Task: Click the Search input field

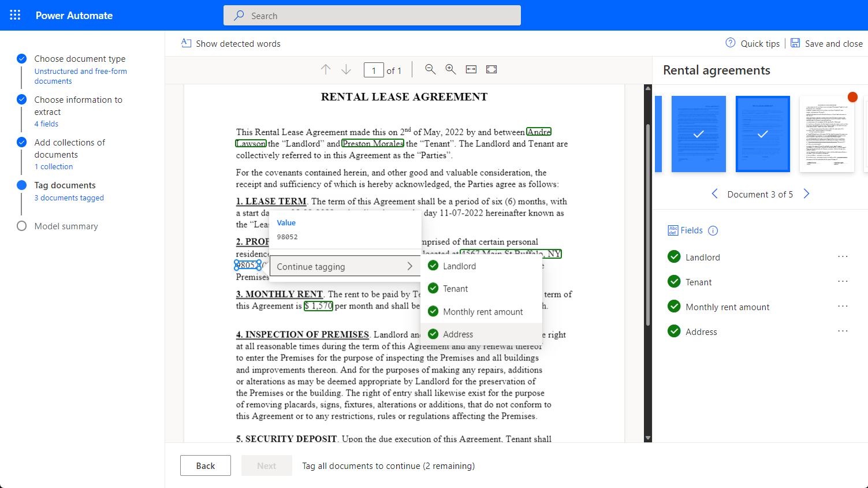Action: tap(372, 16)
